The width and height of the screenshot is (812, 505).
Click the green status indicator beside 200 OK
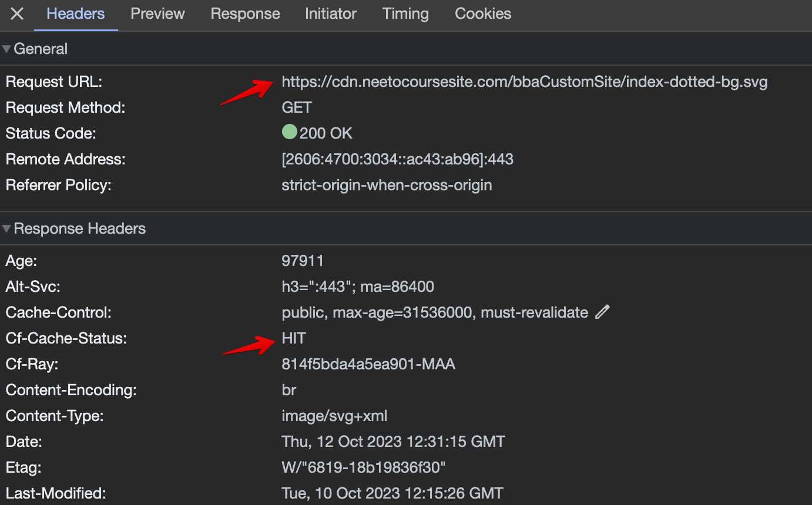point(289,132)
